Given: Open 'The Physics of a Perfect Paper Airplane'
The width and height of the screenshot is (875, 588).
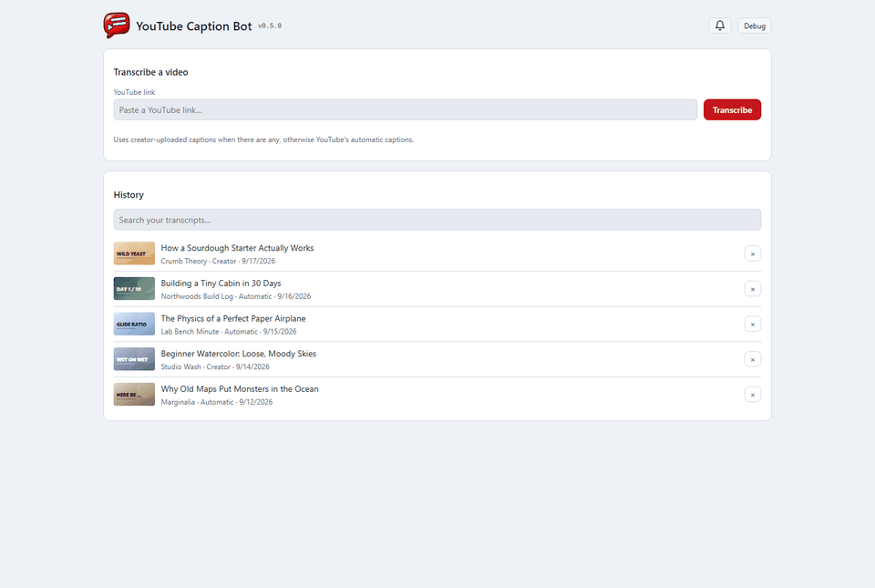Looking at the screenshot, I should (233, 318).
